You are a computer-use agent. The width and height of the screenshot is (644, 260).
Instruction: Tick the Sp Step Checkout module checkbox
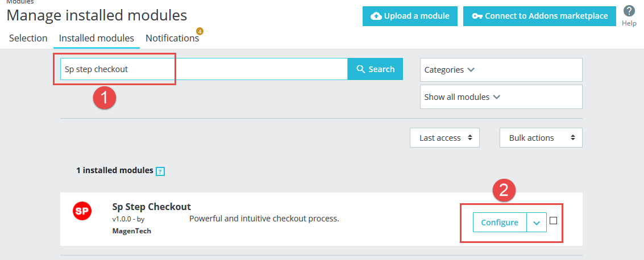553,221
